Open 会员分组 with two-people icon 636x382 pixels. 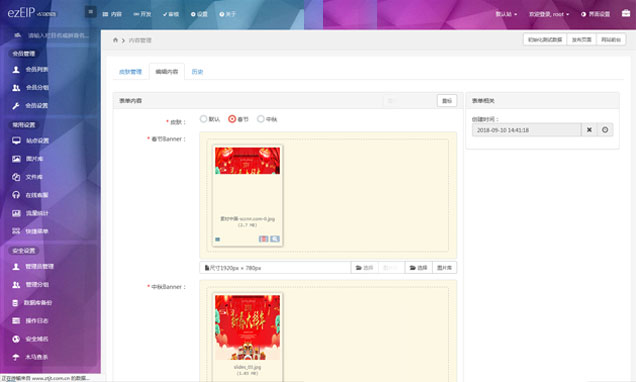pos(30,88)
